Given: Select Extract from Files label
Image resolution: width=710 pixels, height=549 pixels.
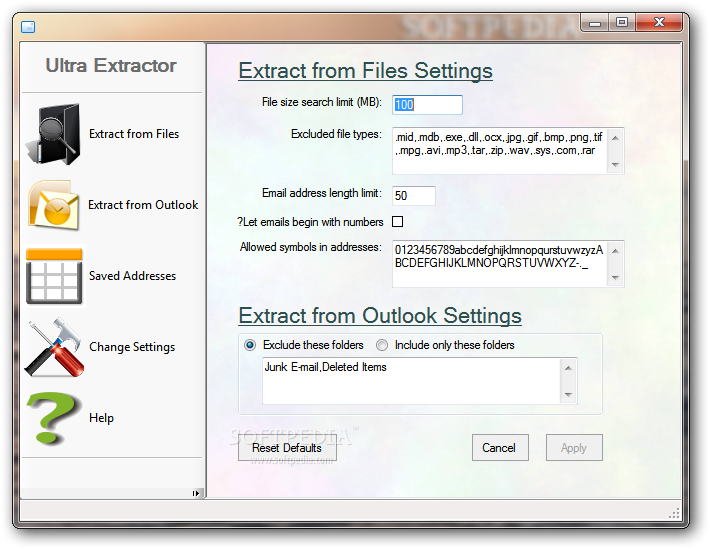Looking at the screenshot, I should click(x=134, y=134).
